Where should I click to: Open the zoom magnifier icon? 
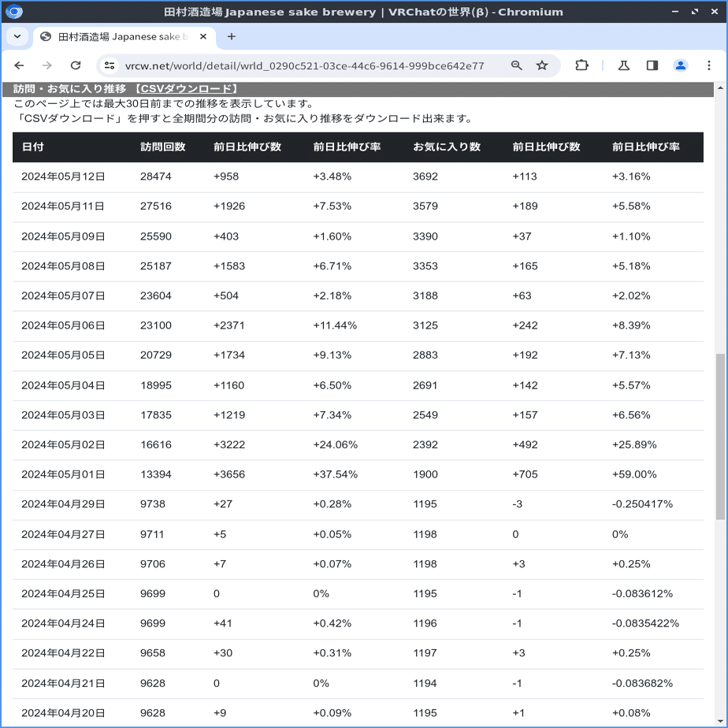coord(516,65)
